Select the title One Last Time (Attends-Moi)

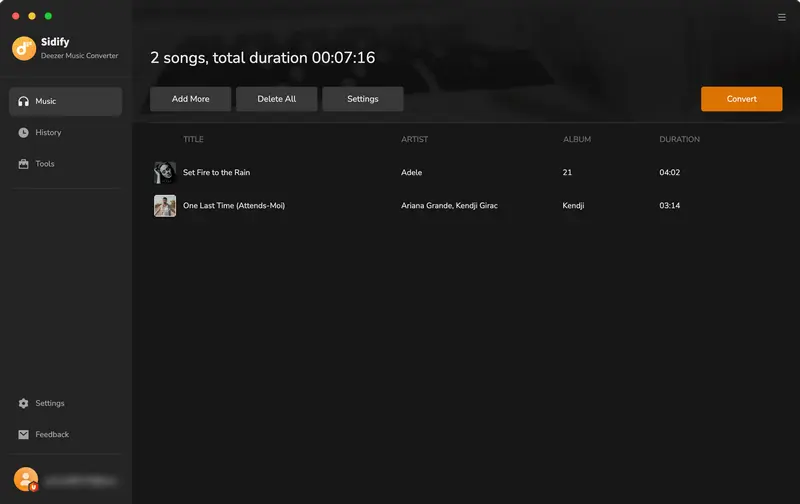tap(234, 206)
